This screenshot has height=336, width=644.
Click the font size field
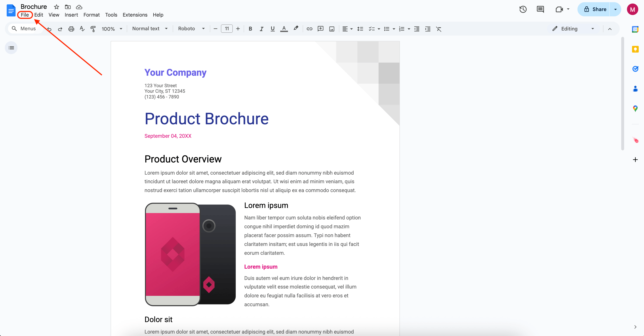(x=227, y=29)
